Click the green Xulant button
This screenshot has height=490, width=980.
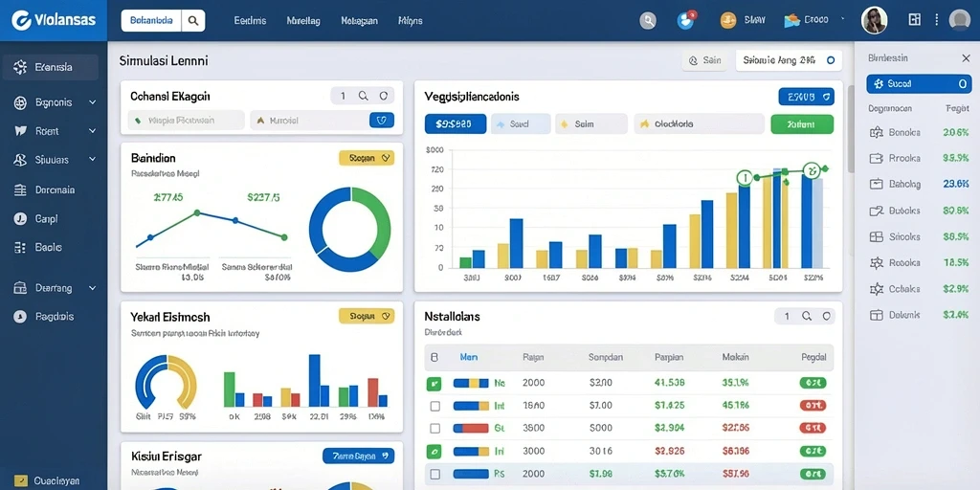[802, 124]
